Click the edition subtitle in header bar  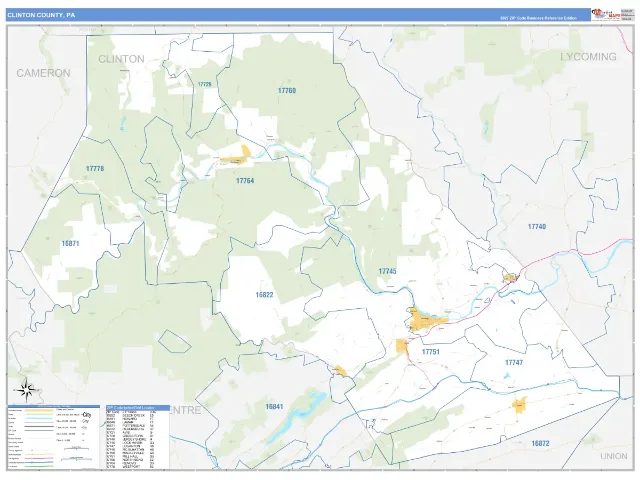[538, 18]
